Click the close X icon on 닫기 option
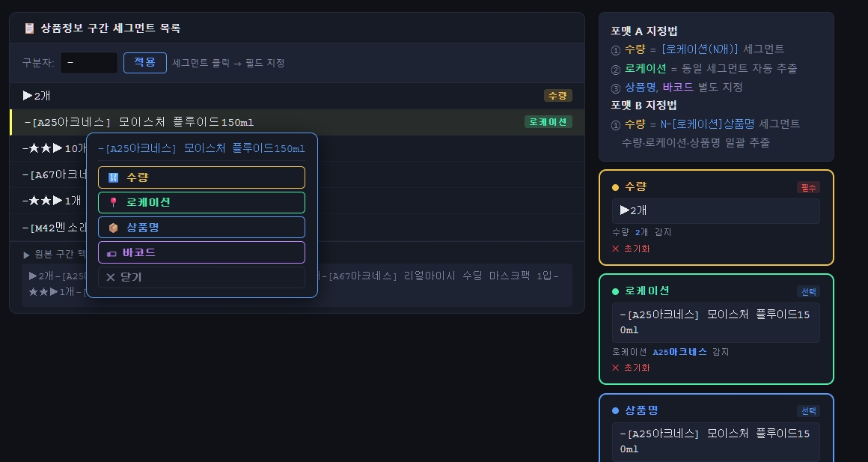This screenshot has width=868, height=462. coord(110,277)
